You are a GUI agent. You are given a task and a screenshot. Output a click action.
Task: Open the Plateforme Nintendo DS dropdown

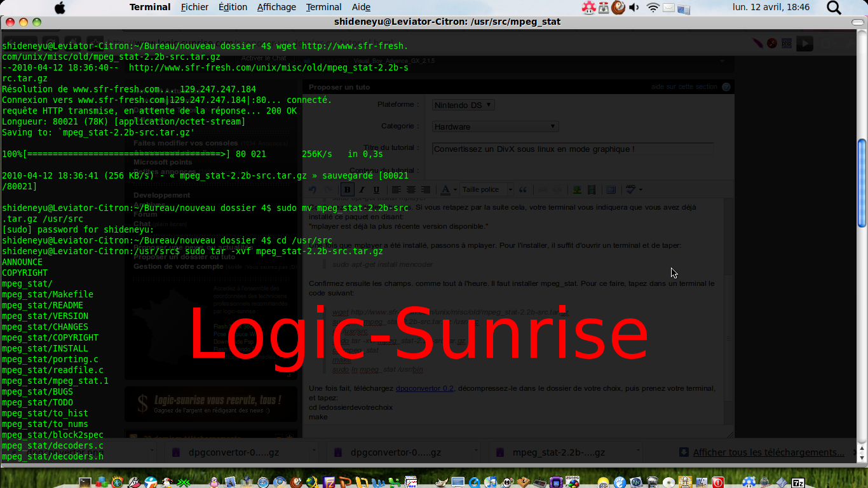(x=463, y=105)
